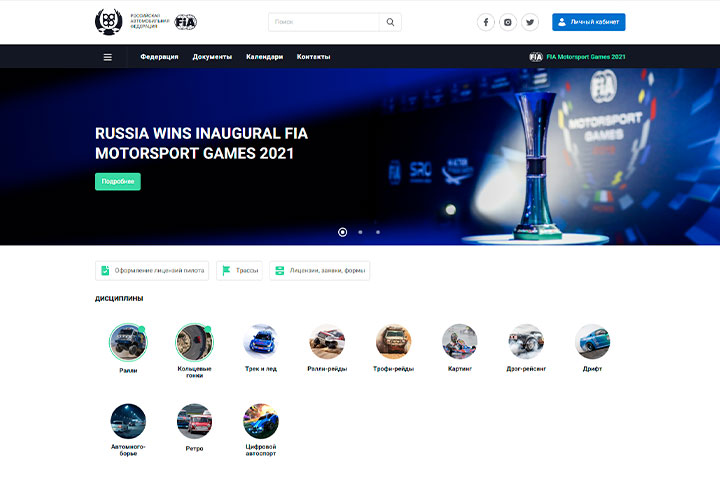Open the Документы menu
The image size is (720, 480).
point(212,57)
